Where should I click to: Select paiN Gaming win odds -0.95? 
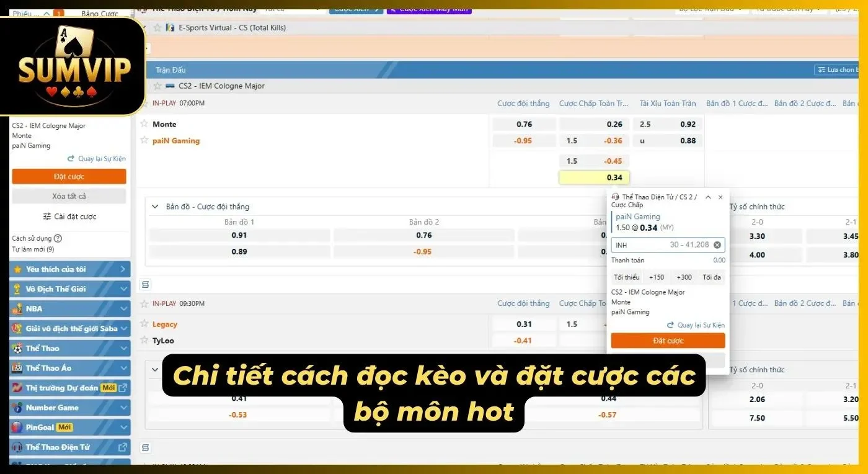tap(524, 141)
